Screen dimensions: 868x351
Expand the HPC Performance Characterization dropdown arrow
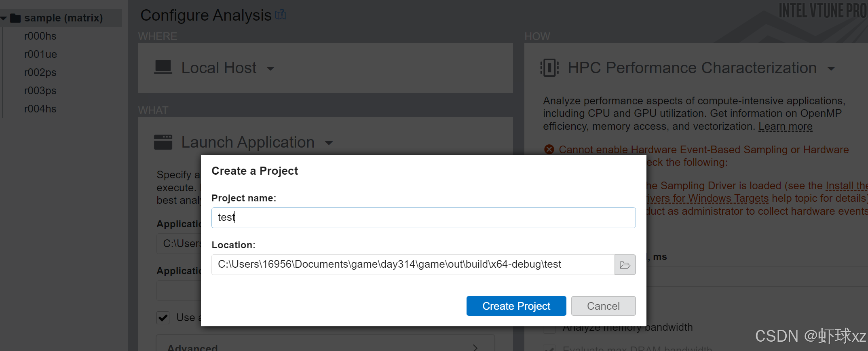[x=831, y=69]
